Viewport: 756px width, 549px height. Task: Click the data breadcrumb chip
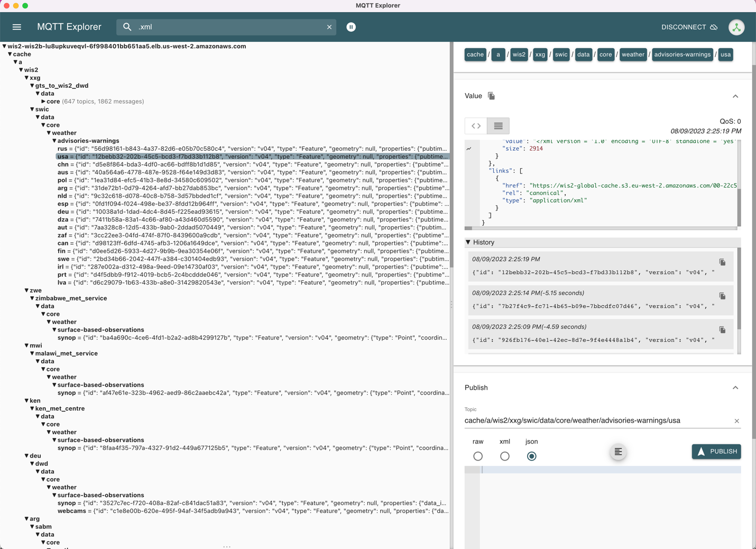584,54
